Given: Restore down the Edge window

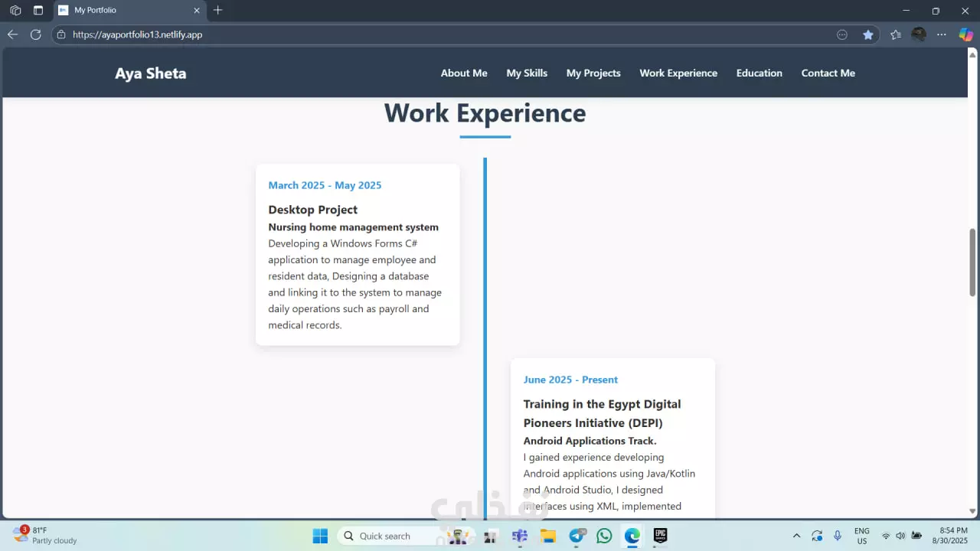Looking at the screenshot, I should [936, 11].
